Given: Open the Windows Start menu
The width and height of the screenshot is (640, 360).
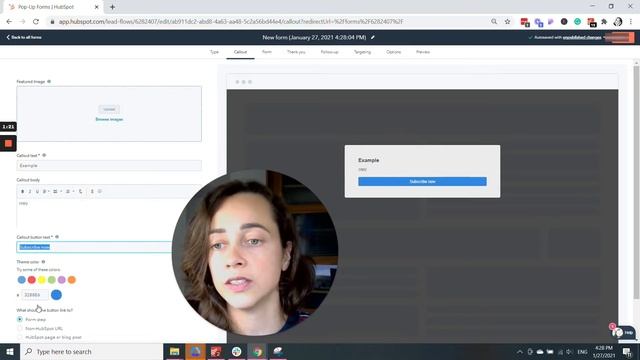Looking at the screenshot, I should [x=9, y=351].
